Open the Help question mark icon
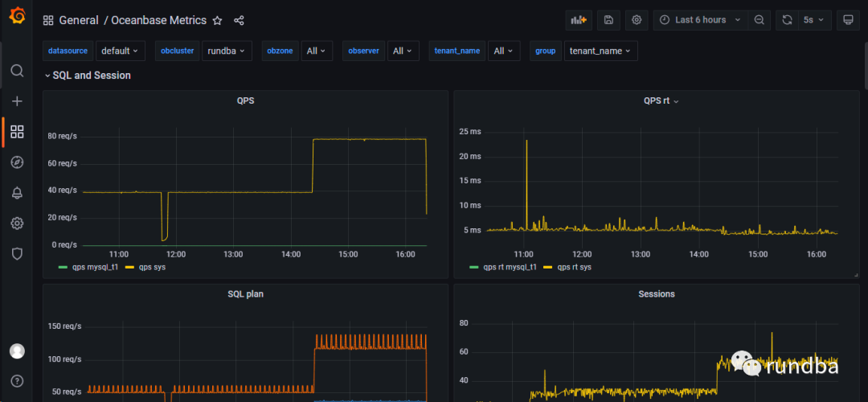Image resolution: width=868 pixels, height=402 pixels. pos(17,381)
